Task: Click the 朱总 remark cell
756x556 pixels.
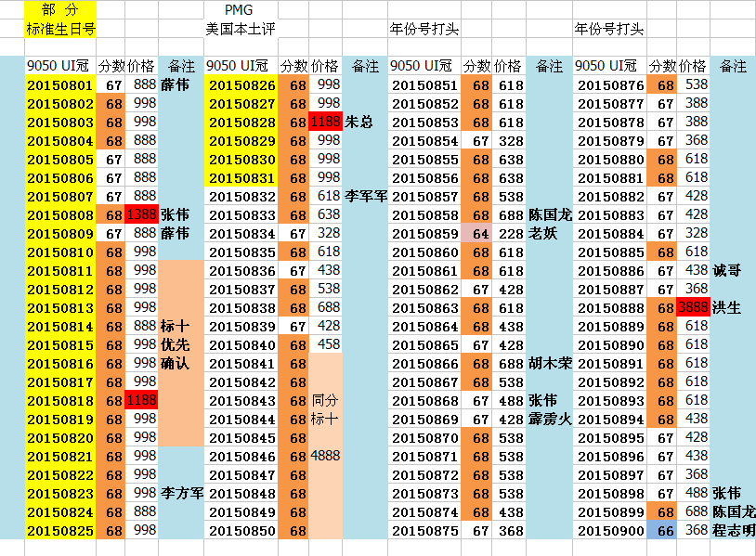Action: point(364,122)
